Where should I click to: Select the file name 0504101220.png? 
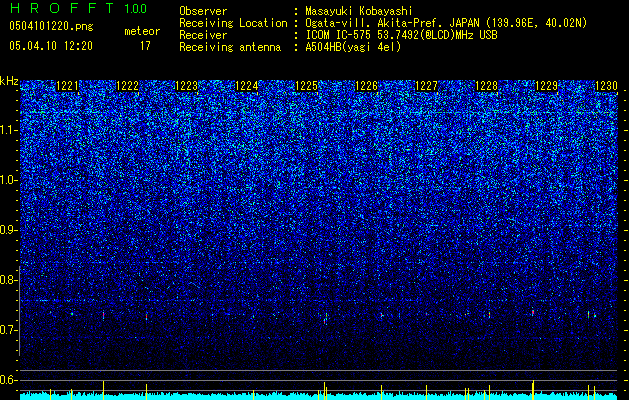click(x=51, y=26)
